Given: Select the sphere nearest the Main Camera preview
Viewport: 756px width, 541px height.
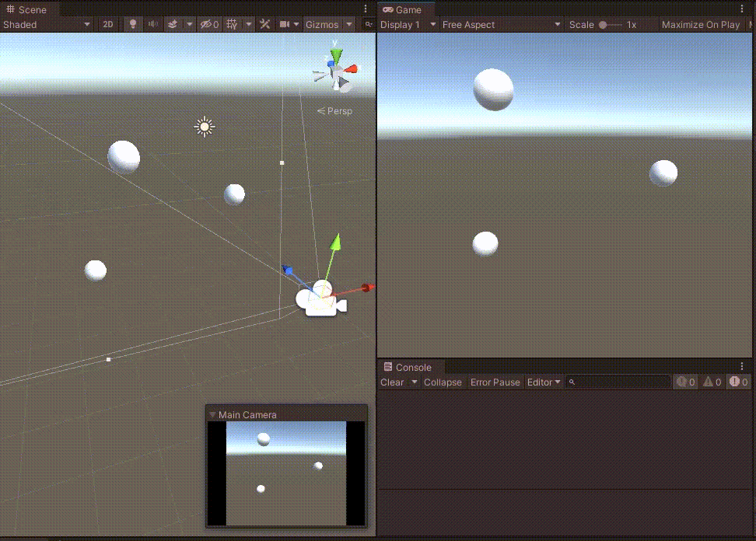Looking at the screenshot, I should [96, 270].
